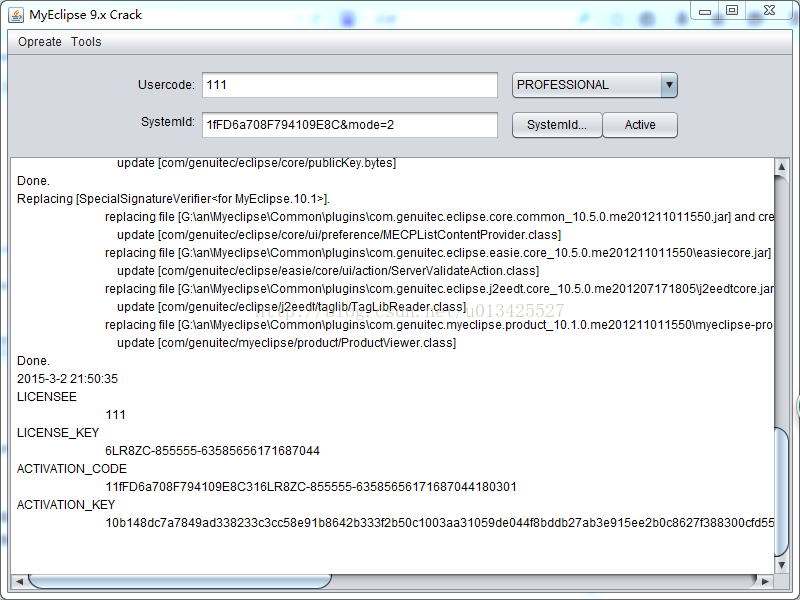Click the update TagLibReader.class log line

tap(291, 307)
